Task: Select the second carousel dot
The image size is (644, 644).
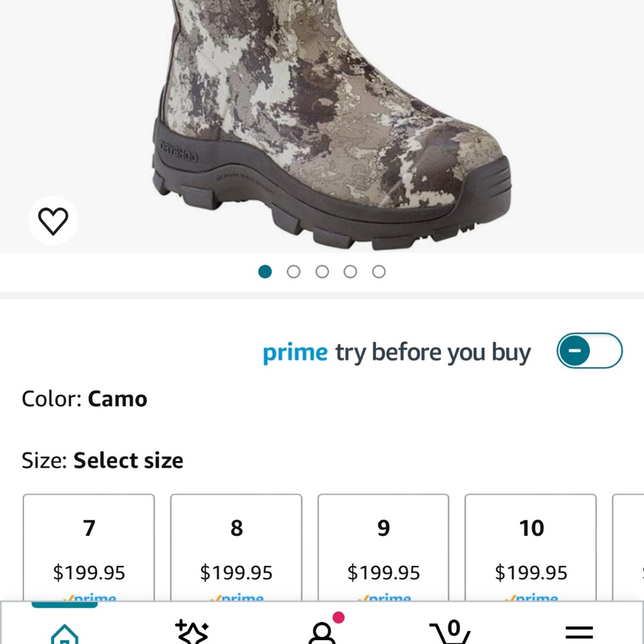Action: 294,271
